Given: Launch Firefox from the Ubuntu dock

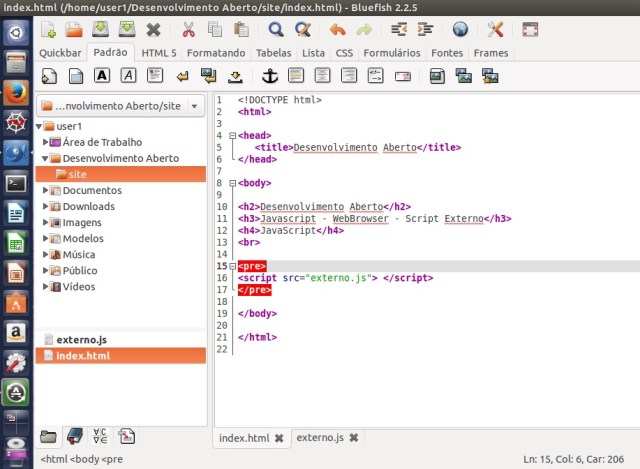Looking at the screenshot, I should [15, 92].
